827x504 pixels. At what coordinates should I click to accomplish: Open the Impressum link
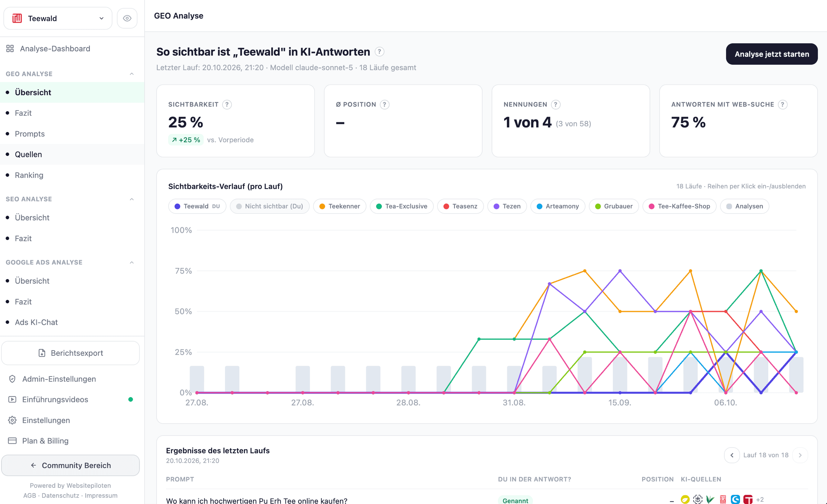click(101, 496)
